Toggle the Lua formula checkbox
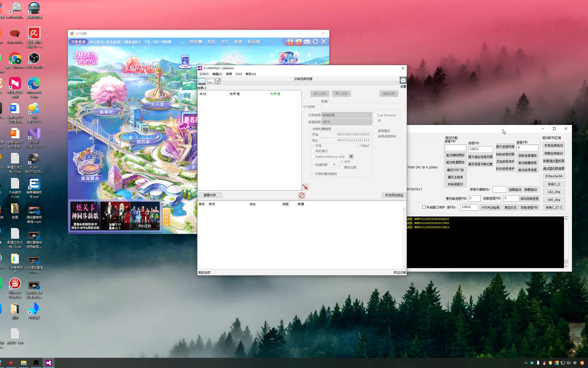 [376, 115]
